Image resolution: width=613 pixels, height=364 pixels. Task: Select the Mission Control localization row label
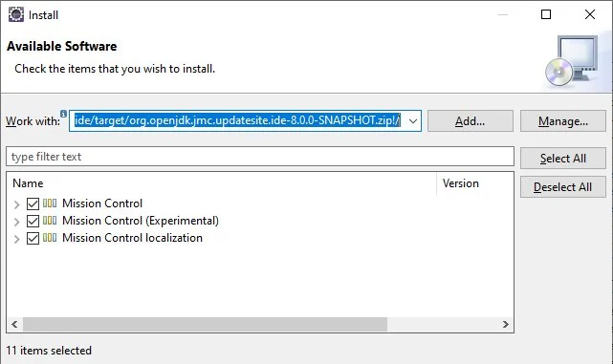coord(133,238)
